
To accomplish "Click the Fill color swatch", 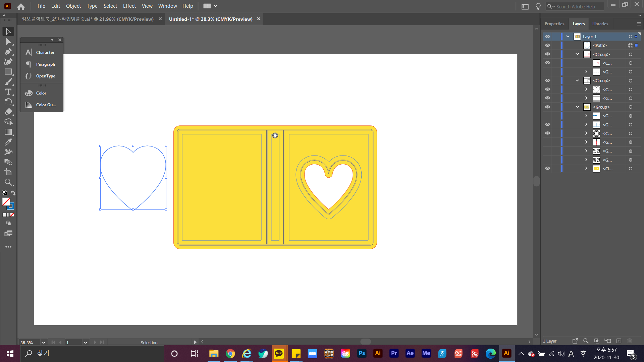I will pyautogui.click(x=6, y=201).
